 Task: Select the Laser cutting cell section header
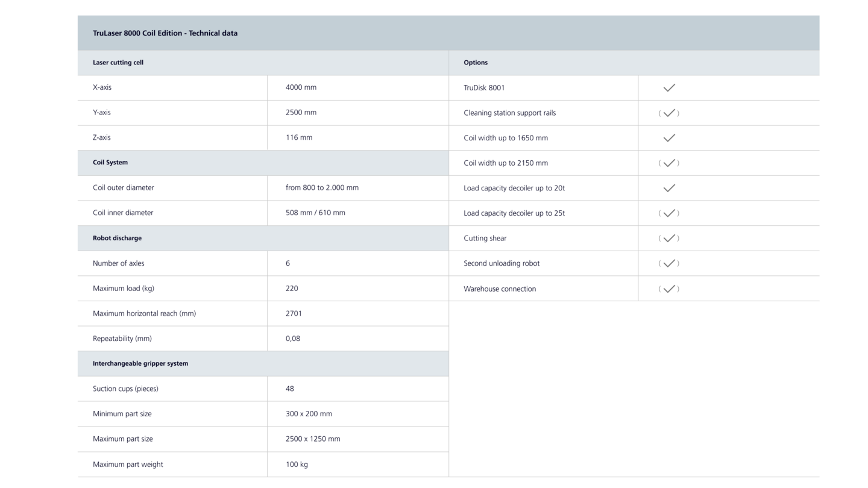[x=118, y=63]
